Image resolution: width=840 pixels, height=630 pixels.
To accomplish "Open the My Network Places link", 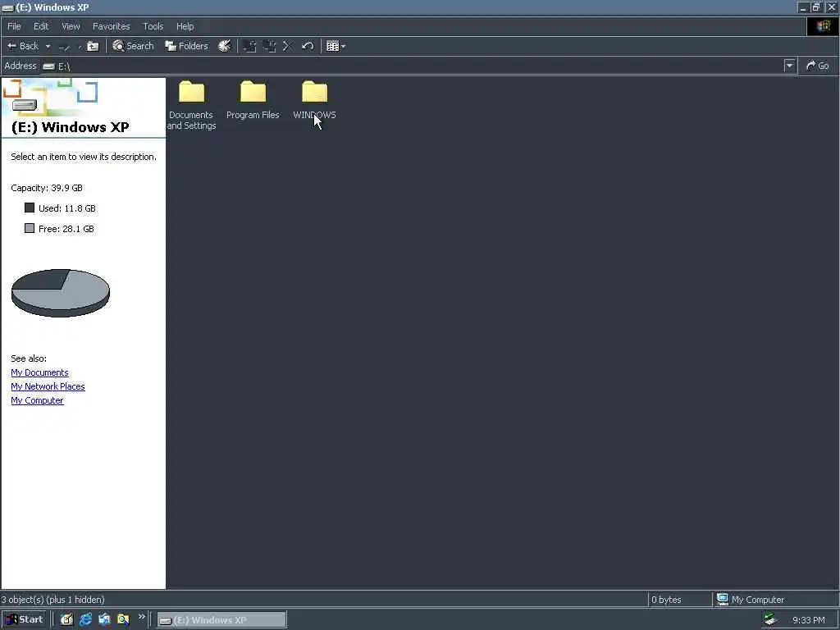I will pos(48,386).
